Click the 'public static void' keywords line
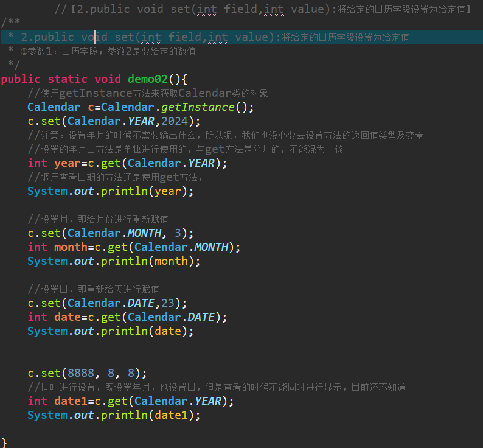483x448 pixels. 61,79
